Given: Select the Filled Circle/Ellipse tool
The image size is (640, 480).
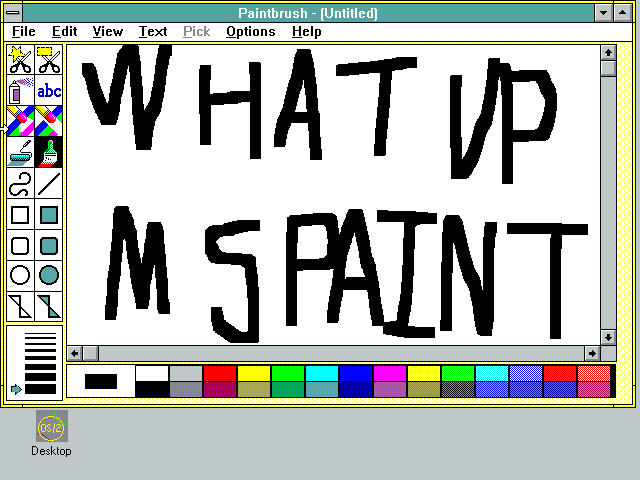Looking at the screenshot, I should click(49, 276).
